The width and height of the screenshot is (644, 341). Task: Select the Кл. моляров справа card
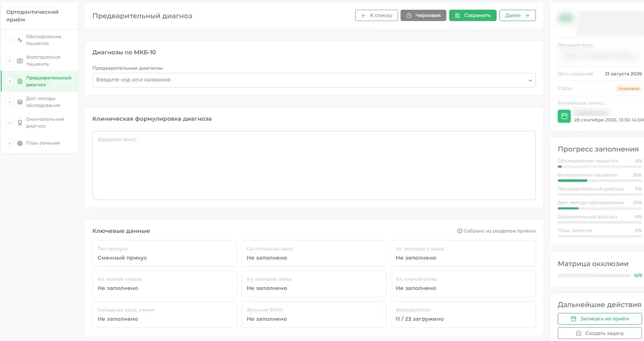pyautogui.click(x=463, y=254)
